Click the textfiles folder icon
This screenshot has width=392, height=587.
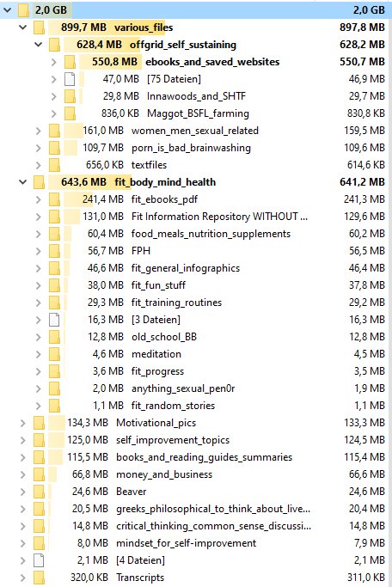coord(54,165)
